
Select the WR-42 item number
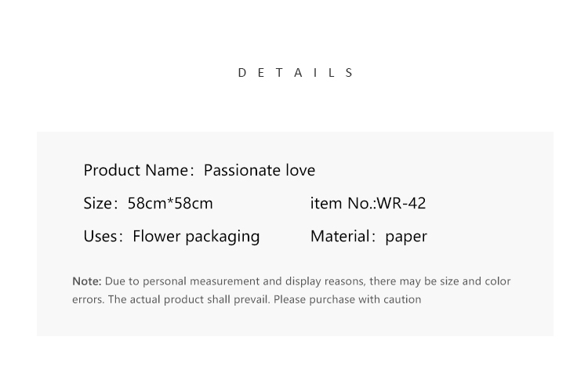[x=401, y=203]
